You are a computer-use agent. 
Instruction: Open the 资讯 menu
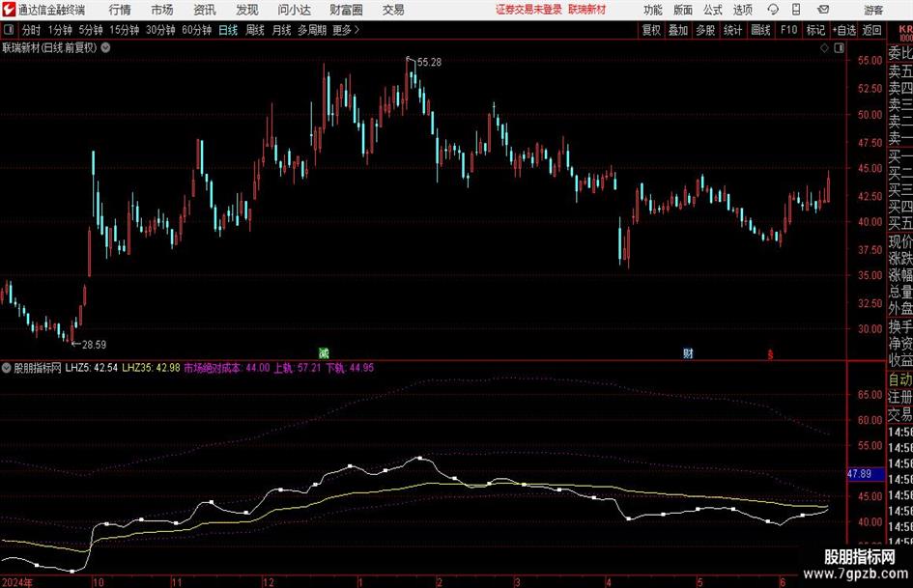pyautogui.click(x=205, y=10)
